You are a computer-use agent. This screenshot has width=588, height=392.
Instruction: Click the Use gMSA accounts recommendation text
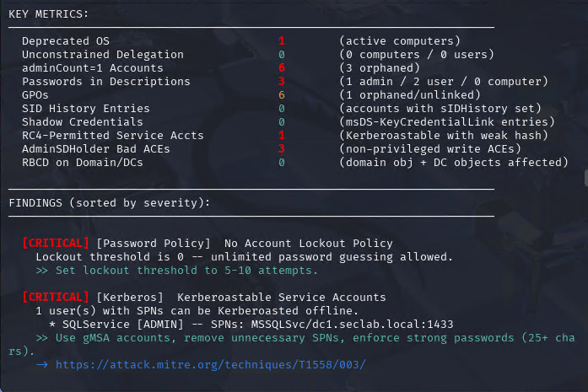(x=292, y=345)
